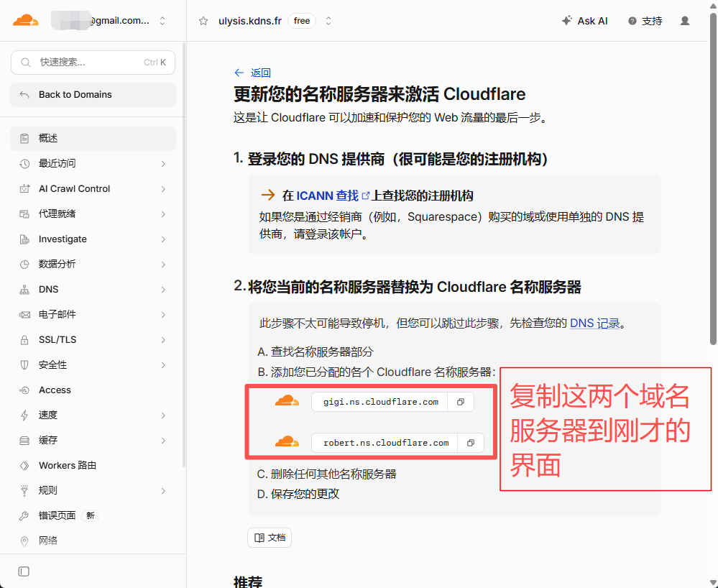Open the user profile icon
Viewport: 718px width, 588px height.
pyautogui.click(x=684, y=21)
